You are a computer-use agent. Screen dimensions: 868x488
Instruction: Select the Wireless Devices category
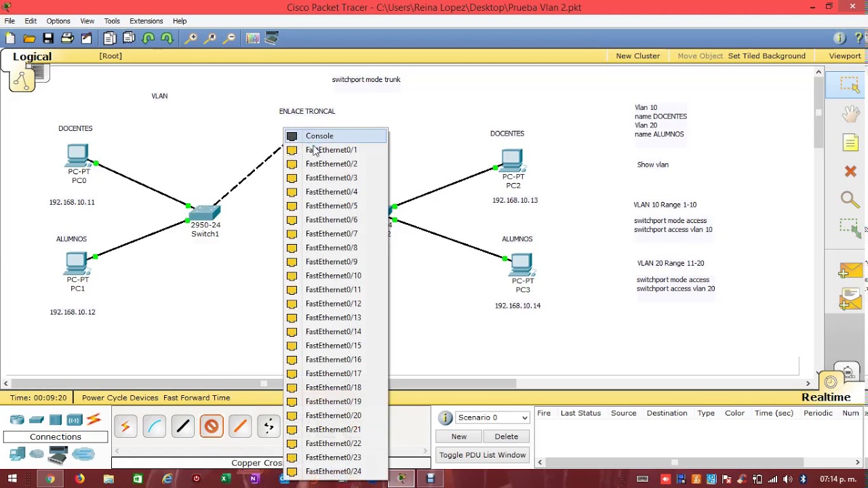[x=75, y=420]
